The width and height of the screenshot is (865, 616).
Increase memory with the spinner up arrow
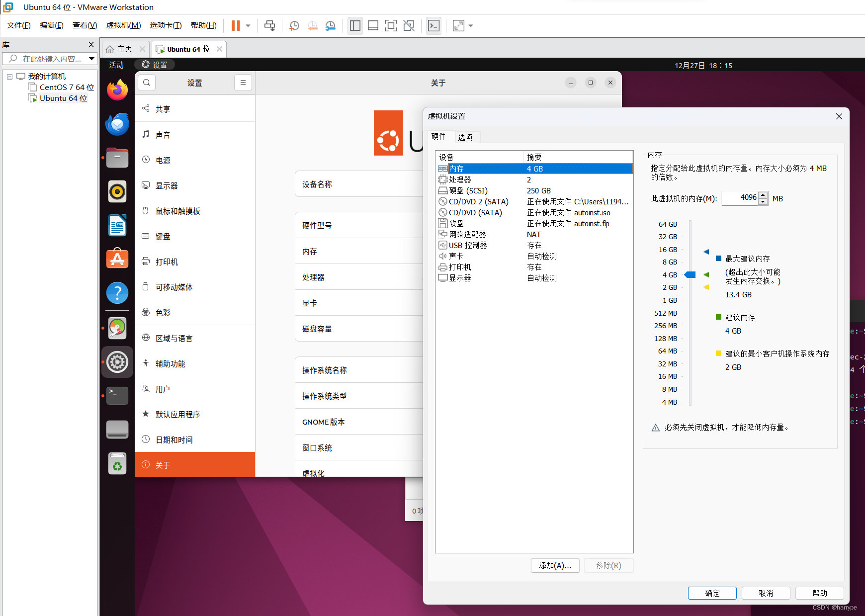point(763,195)
